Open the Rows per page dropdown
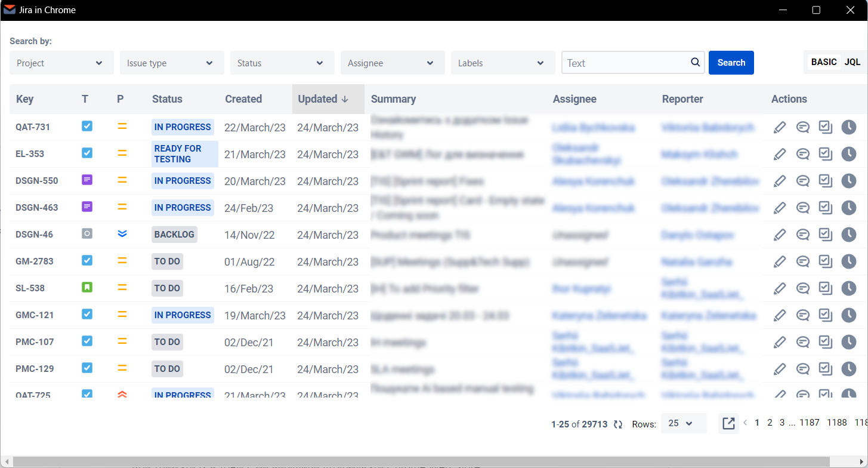Screen dimensions: 868x468 point(683,423)
